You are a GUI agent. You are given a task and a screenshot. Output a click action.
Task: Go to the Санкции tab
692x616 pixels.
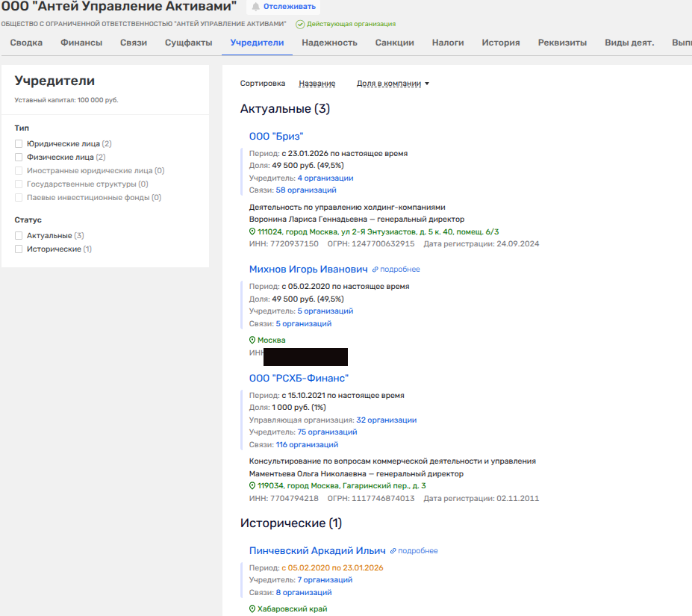[394, 43]
